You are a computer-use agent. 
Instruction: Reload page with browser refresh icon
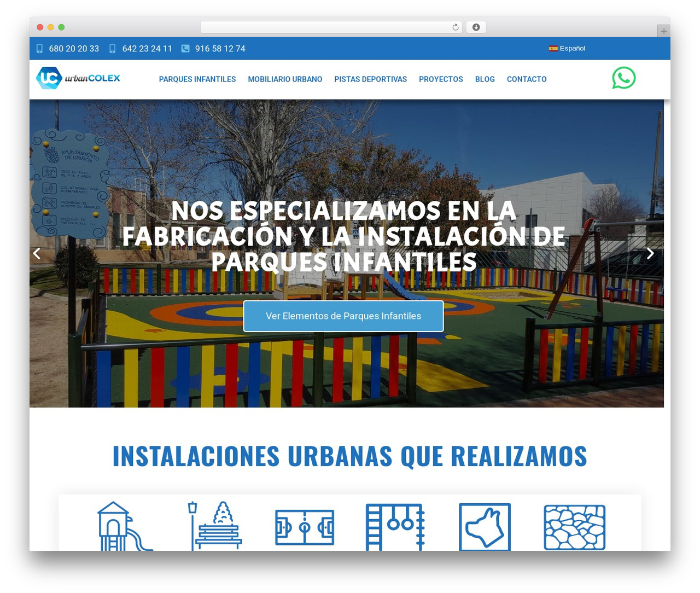(x=455, y=27)
